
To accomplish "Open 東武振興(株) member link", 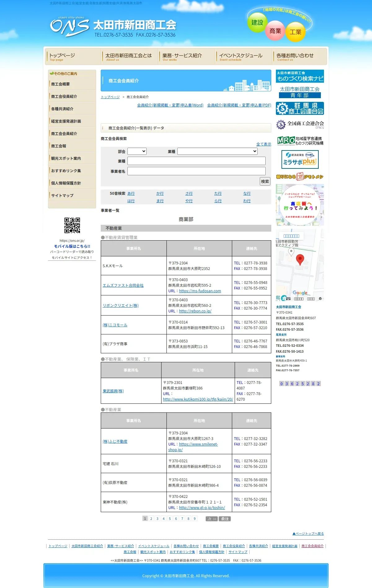I will click(113, 391).
